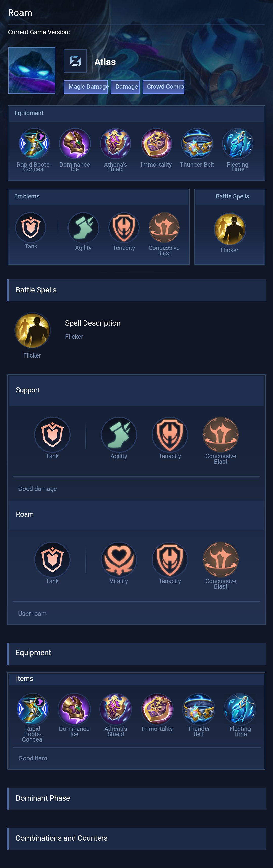Click the Immortality icon in the Items list
This screenshot has width=273, height=868.
pyautogui.click(x=157, y=709)
